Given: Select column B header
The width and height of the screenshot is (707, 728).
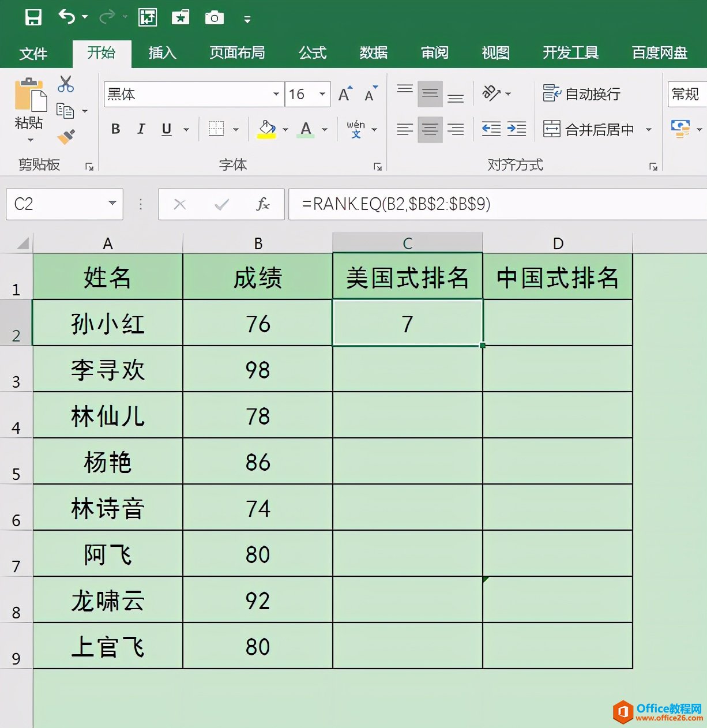Looking at the screenshot, I should pos(258,243).
